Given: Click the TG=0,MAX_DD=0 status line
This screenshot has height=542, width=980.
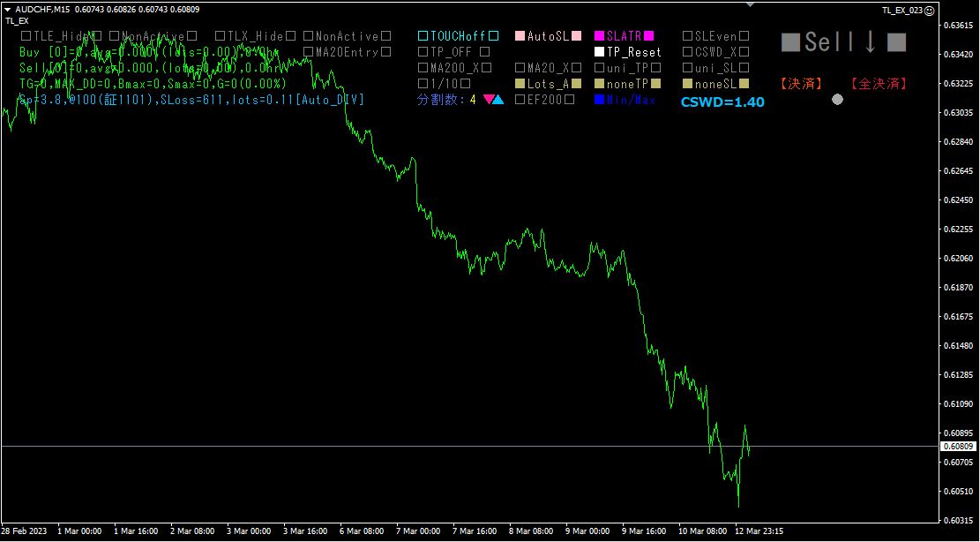Looking at the screenshot, I should click(x=153, y=83).
